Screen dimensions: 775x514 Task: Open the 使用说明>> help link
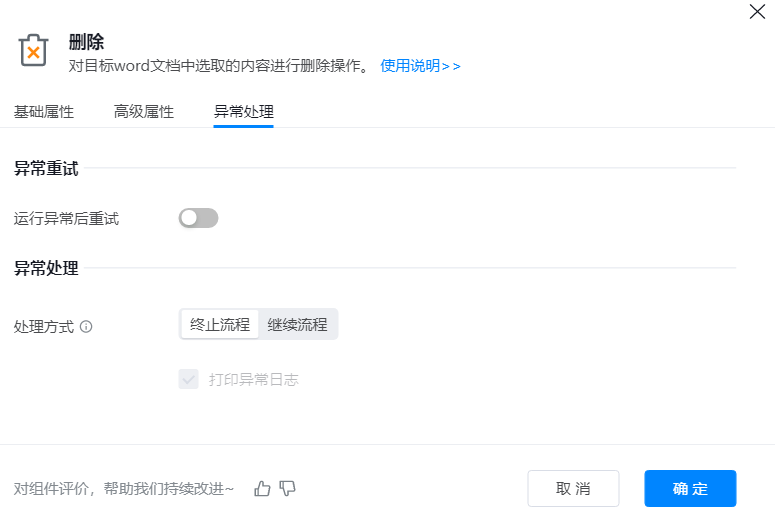coord(420,66)
